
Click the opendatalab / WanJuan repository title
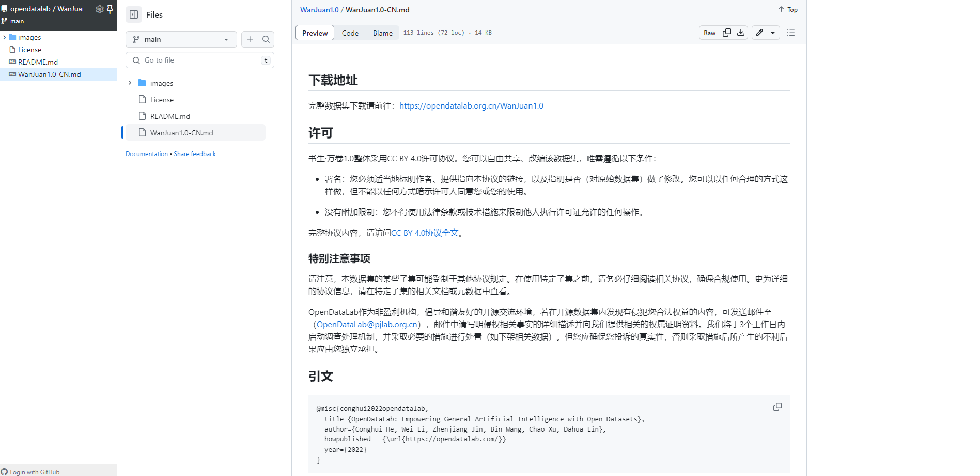[47, 9]
